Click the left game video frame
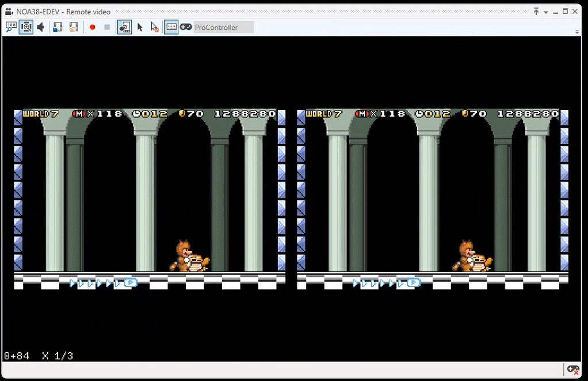The image size is (588, 381). pyautogui.click(x=150, y=199)
